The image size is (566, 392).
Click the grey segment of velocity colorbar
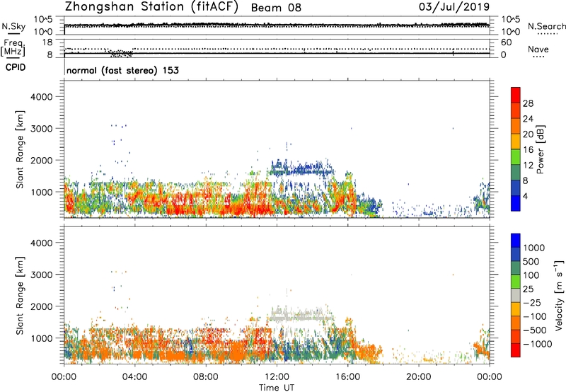point(516,296)
